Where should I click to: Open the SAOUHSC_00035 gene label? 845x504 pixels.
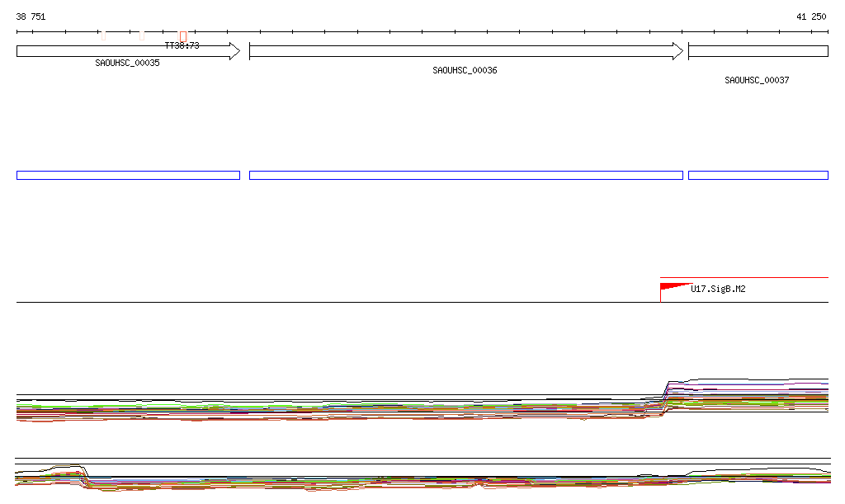tap(127, 63)
